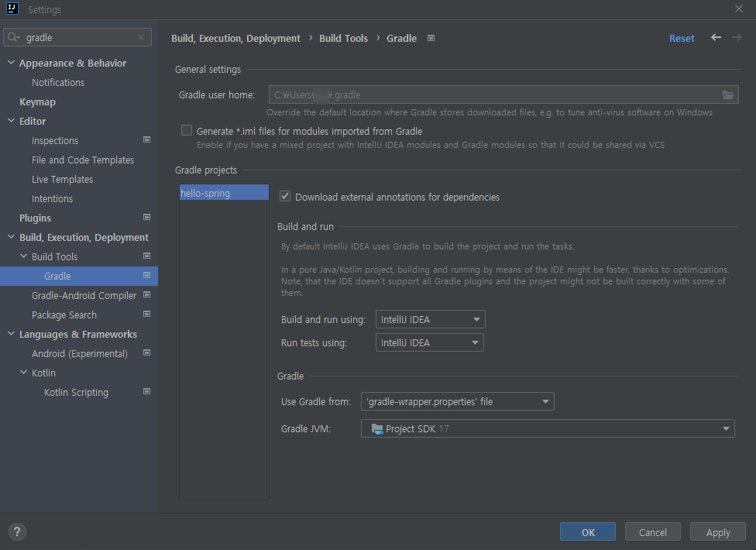Click project icon beside Plugins
The height and width of the screenshot is (550, 756).
pyautogui.click(x=147, y=218)
